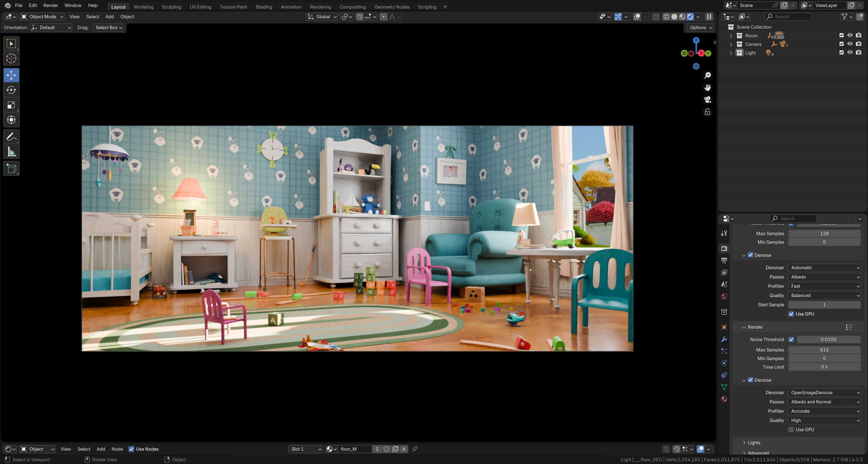The height and width of the screenshot is (464, 868).
Task: Select the Annotate pencil tool
Action: tap(11, 137)
